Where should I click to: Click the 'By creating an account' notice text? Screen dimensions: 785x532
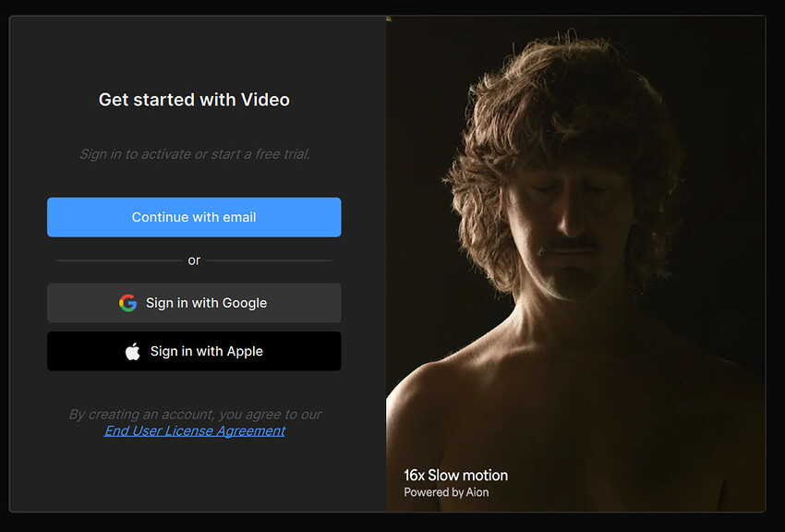click(x=194, y=415)
